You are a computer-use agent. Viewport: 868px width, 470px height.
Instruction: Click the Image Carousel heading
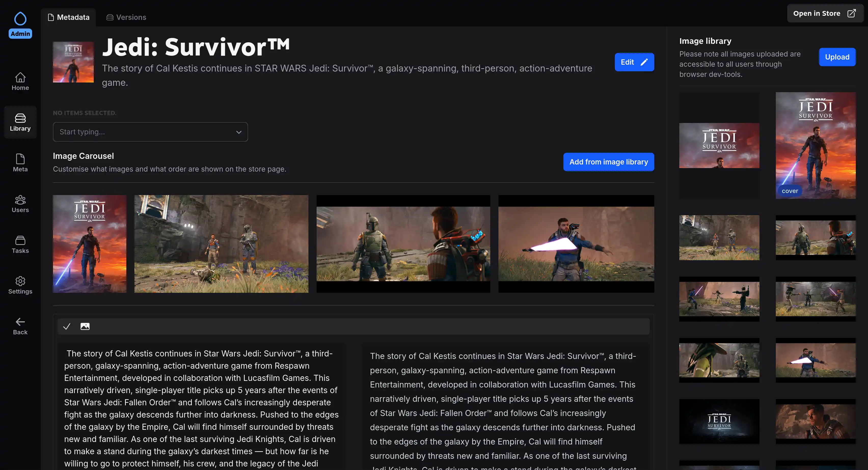[x=83, y=156]
